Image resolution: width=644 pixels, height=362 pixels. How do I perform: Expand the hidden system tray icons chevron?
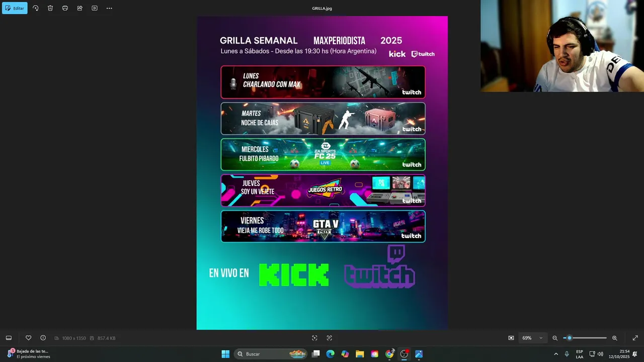pyautogui.click(x=556, y=354)
